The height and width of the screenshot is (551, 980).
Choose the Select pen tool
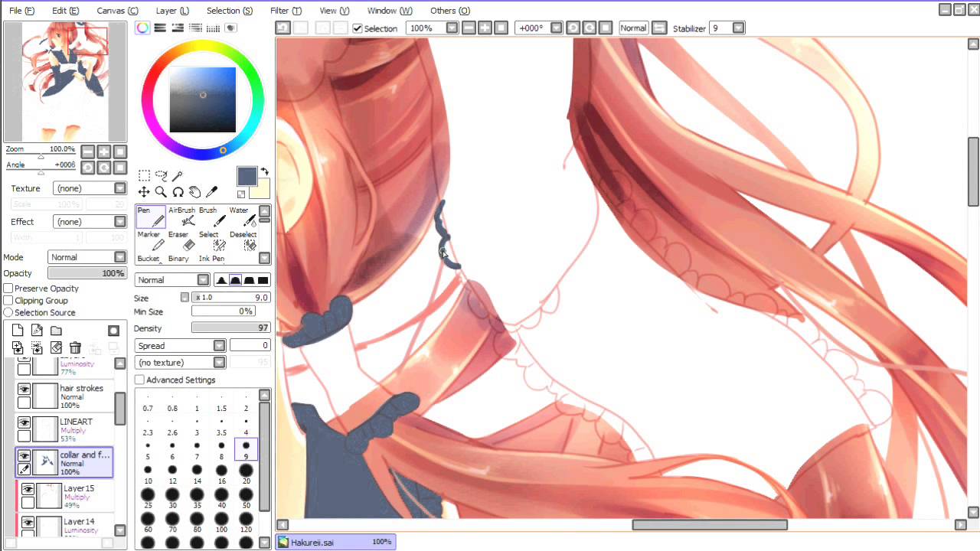click(212, 242)
